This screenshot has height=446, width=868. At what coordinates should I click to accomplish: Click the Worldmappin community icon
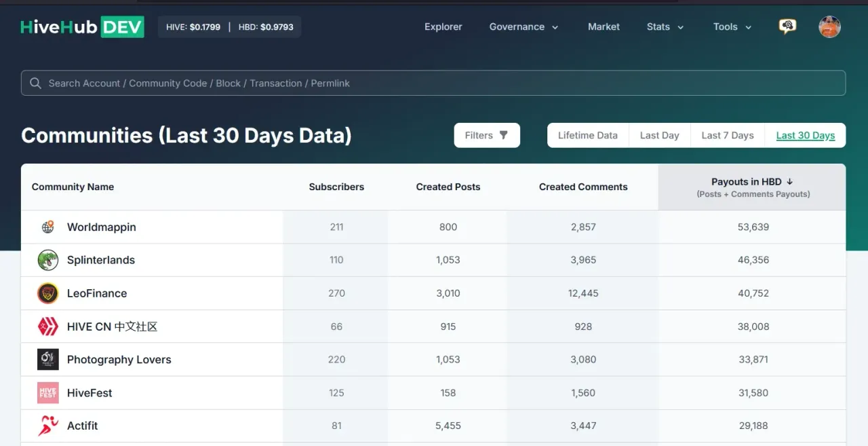tap(47, 227)
